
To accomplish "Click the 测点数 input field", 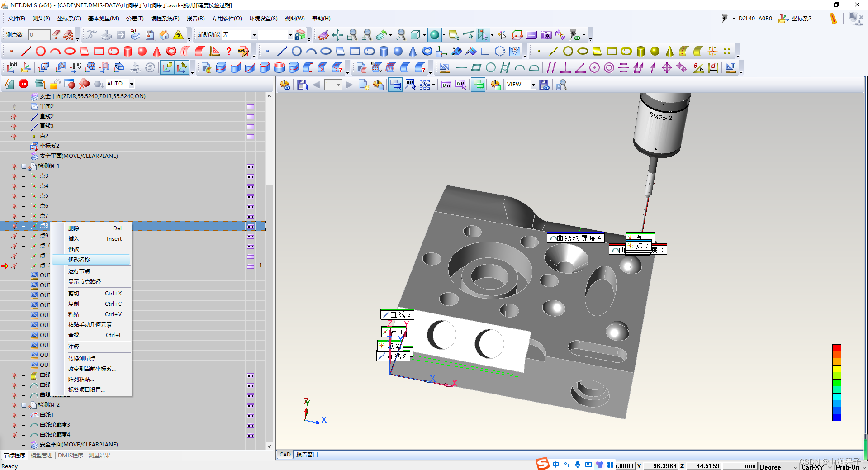I will [x=39, y=35].
